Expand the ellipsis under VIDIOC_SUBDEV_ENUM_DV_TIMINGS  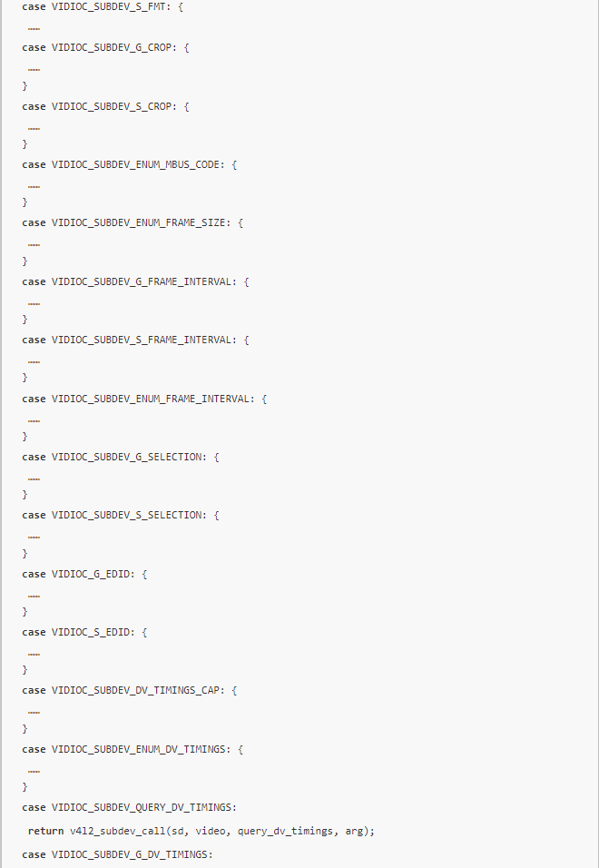point(34,770)
